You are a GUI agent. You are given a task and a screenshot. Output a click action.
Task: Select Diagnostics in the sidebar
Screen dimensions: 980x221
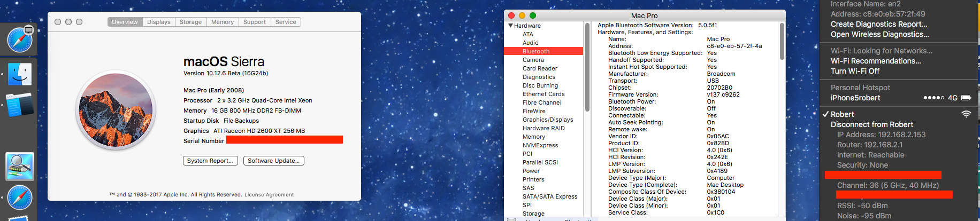point(539,77)
